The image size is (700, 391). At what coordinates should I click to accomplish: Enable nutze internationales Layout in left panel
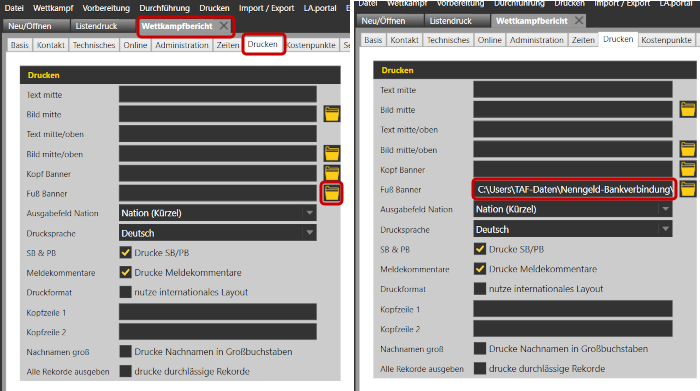tap(125, 292)
